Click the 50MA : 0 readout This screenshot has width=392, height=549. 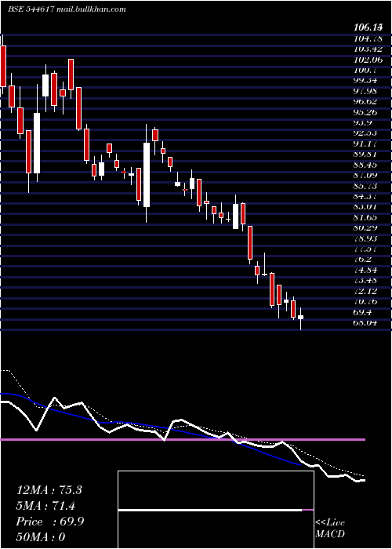click(41, 537)
